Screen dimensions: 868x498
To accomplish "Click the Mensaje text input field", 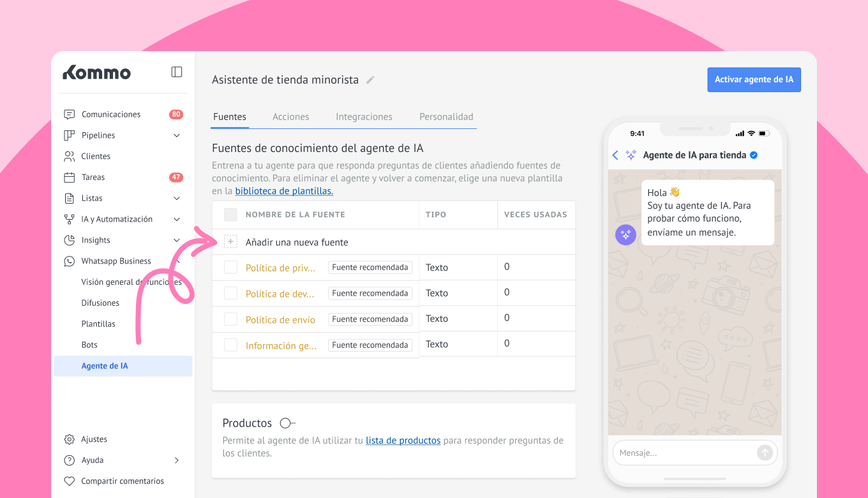I will (x=683, y=453).
